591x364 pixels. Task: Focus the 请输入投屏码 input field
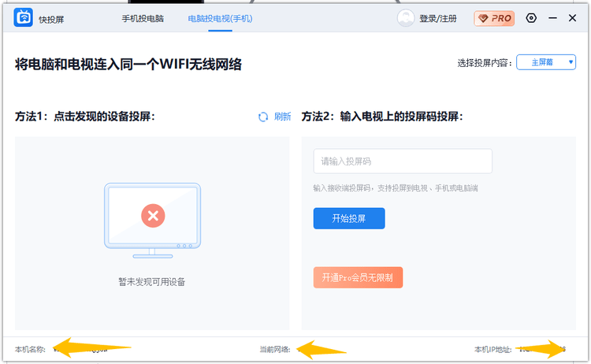(403, 162)
